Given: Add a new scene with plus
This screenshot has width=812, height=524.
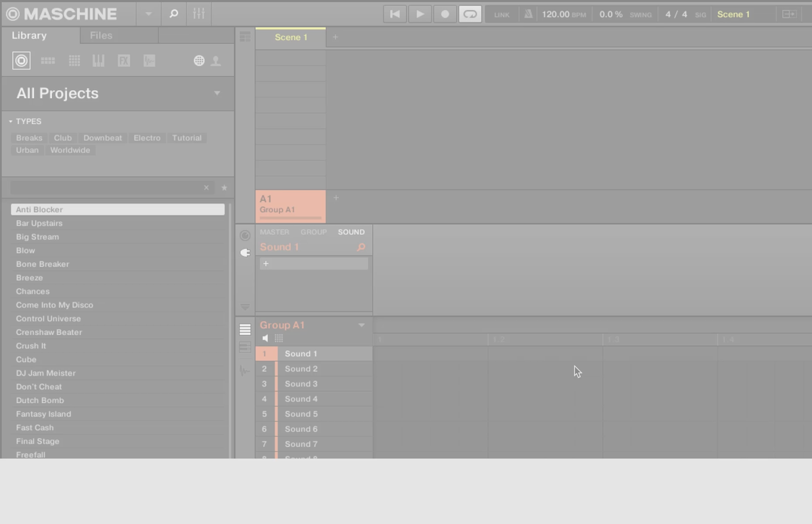Looking at the screenshot, I should click(335, 37).
